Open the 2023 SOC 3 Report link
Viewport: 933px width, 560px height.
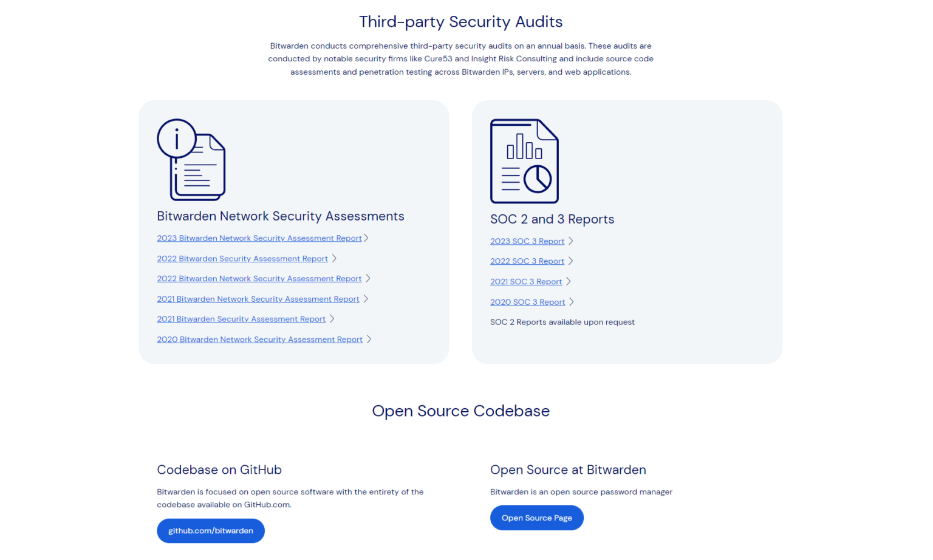click(x=527, y=241)
